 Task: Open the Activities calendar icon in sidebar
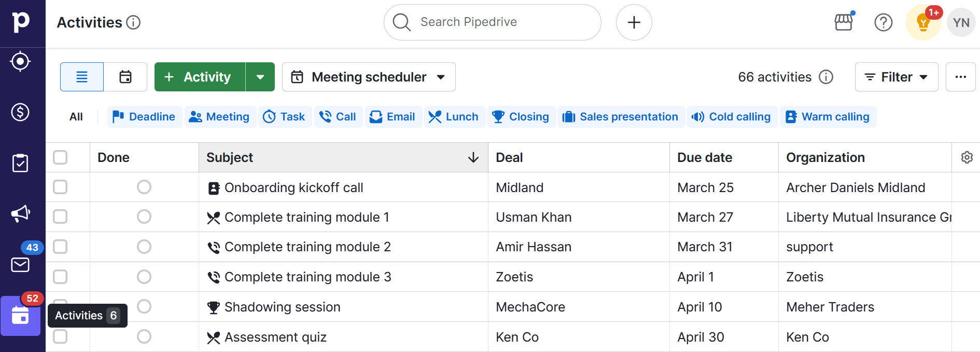point(20,316)
